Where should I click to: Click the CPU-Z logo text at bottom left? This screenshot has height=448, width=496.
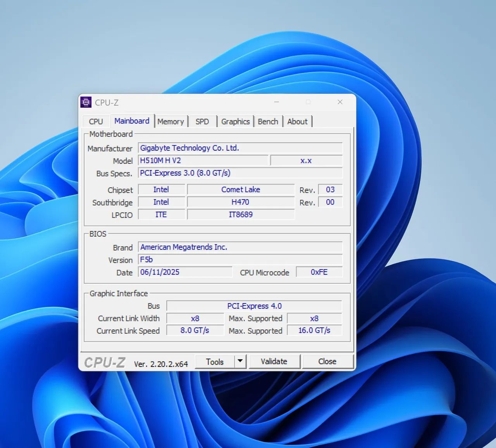[x=105, y=363]
